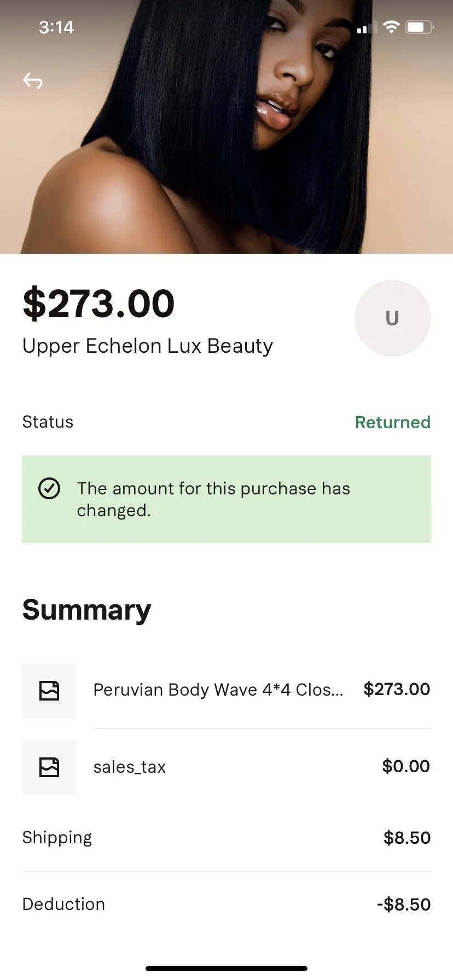Tap the $273.00 total amount heading

pyautogui.click(x=99, y=304)
